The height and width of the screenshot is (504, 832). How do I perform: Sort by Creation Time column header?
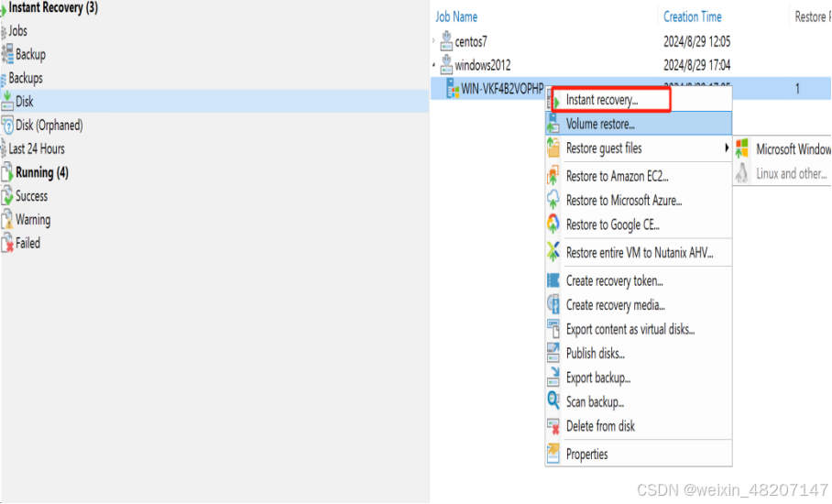click(x=693, y=17)
